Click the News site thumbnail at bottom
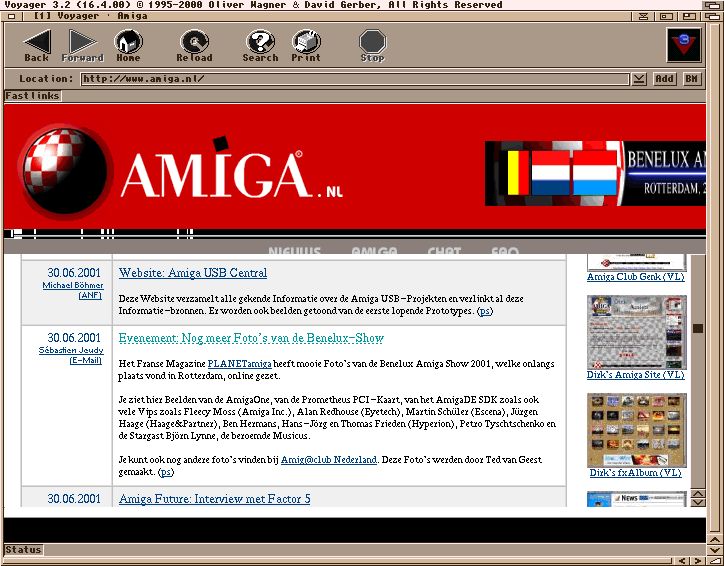The height and width of the screenshot is (566, 724). click(637, 499)
